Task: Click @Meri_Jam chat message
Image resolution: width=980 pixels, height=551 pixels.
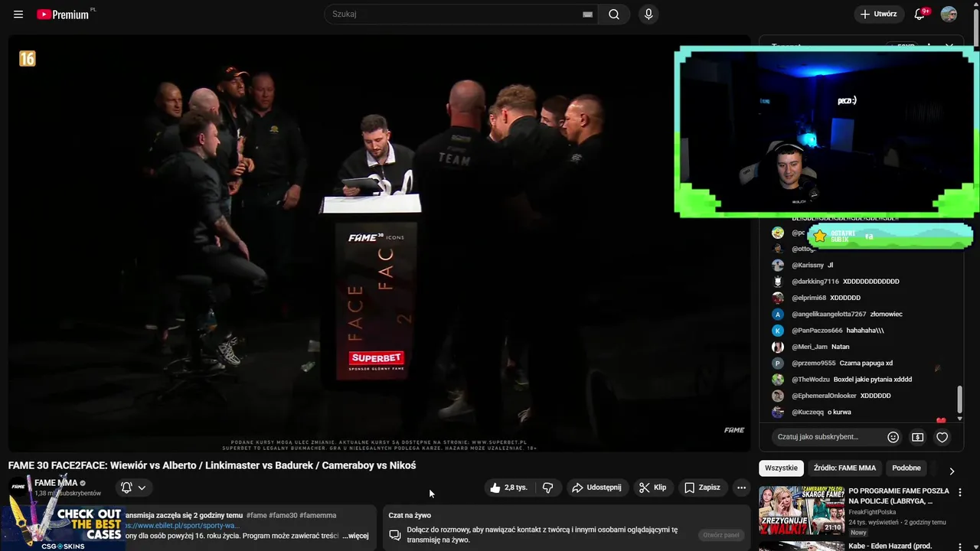Action: click(820, 347)
